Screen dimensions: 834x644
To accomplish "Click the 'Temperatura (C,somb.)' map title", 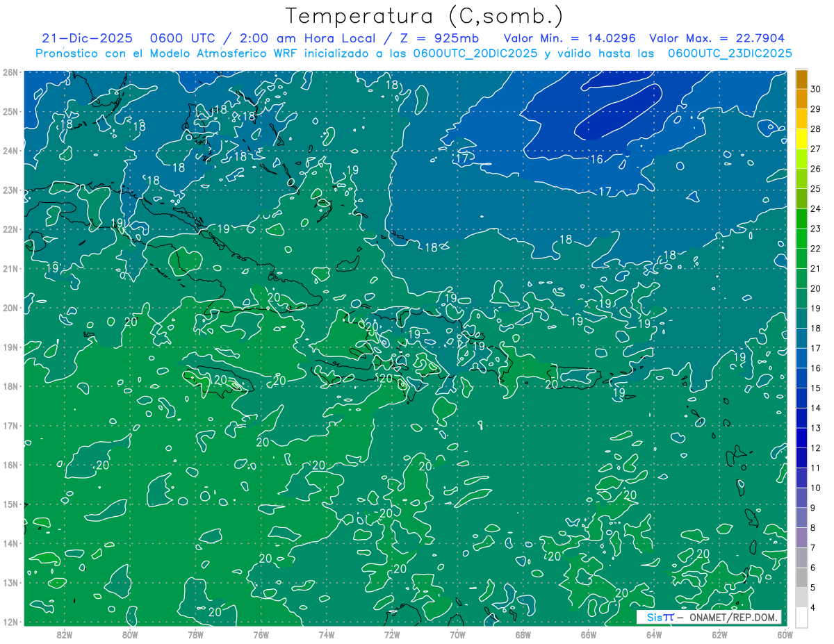I will pyautogui.click(x=425, y=17).
